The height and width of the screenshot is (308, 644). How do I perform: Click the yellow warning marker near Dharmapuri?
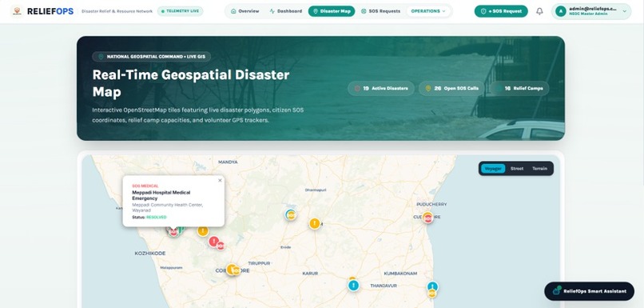(315, 224)
